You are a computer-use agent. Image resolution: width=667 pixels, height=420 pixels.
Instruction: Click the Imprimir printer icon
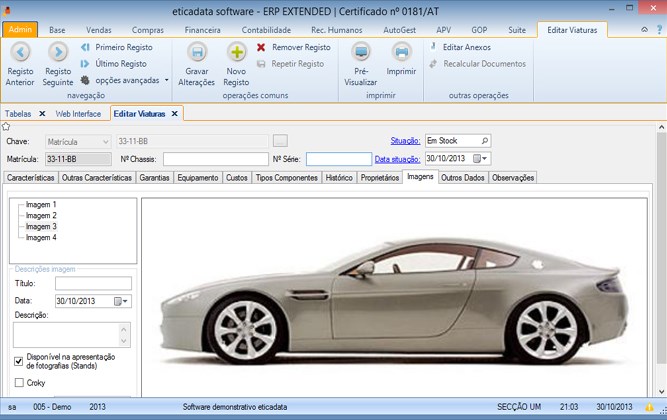click(x=402, y=51)
